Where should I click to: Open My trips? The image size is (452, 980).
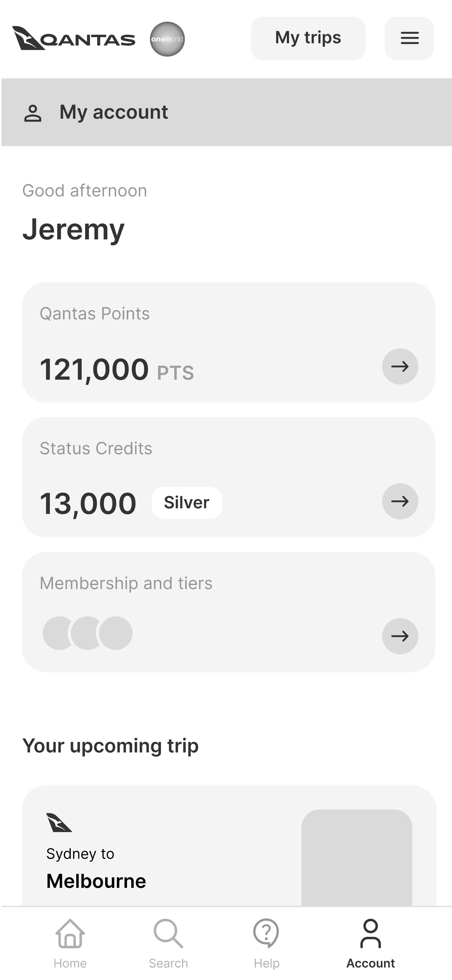(308, 38)
